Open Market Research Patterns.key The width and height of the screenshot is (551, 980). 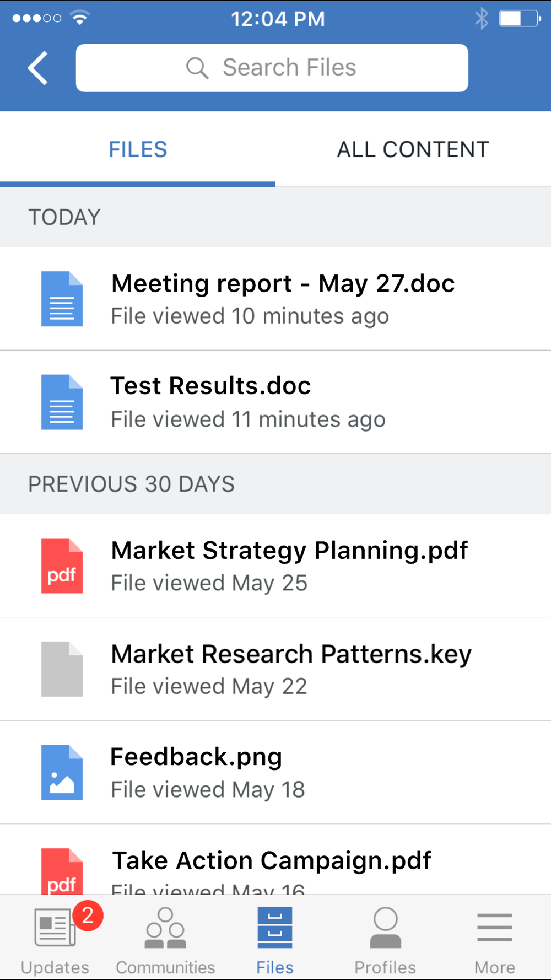[x=291, y=654]
